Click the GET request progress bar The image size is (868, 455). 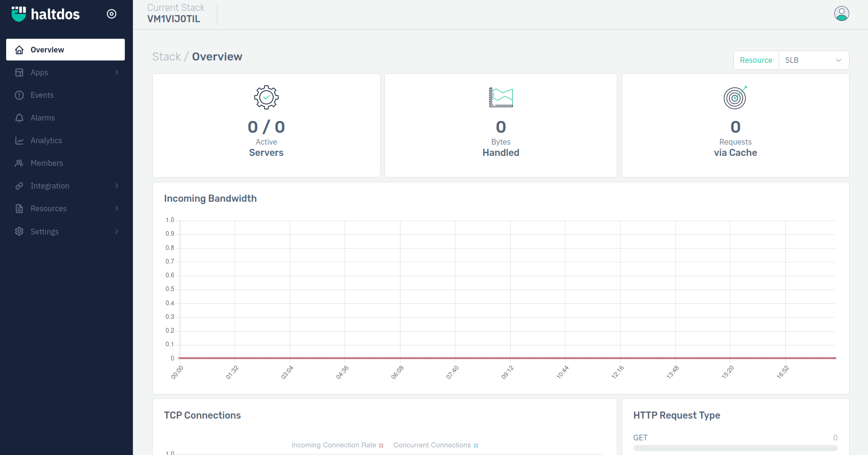(x=735, y=448)
